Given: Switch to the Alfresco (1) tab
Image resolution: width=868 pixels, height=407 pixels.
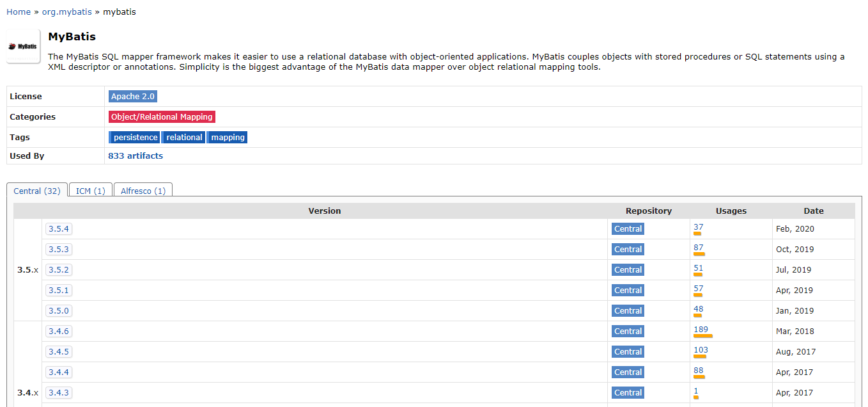Looking at the screenshot, I should click(x=143, y=191).
